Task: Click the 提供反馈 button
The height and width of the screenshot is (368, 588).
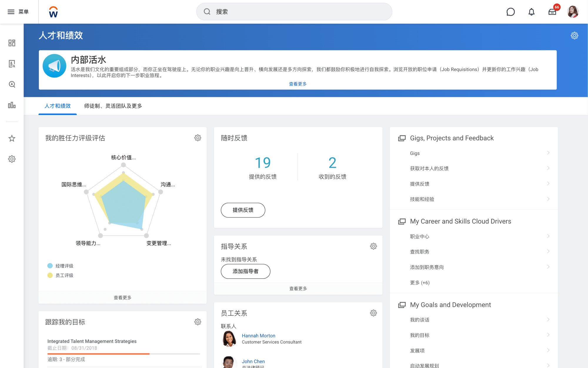Action: click(x=243, y=210)
